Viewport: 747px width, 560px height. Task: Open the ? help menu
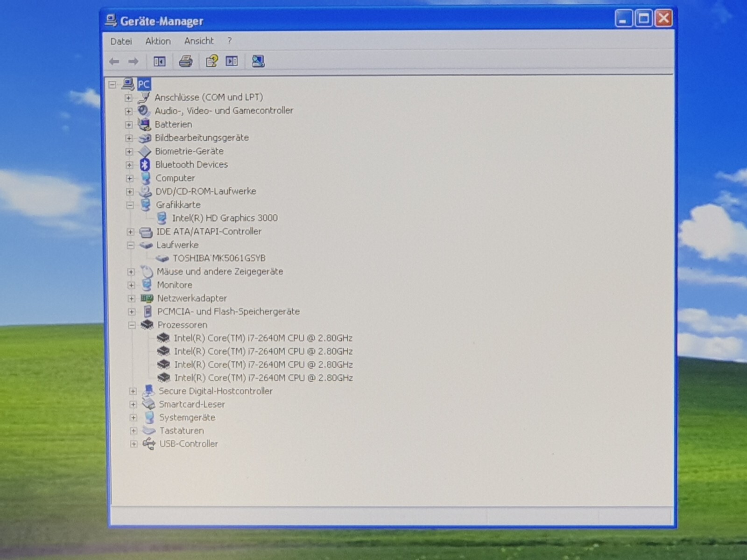229,41
